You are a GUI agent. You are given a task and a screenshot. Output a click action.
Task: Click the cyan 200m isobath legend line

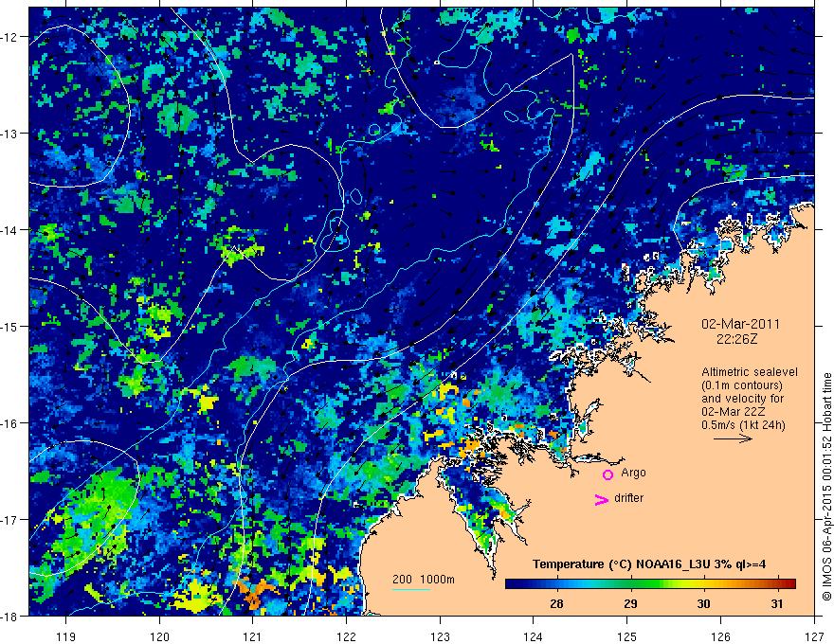411,589
